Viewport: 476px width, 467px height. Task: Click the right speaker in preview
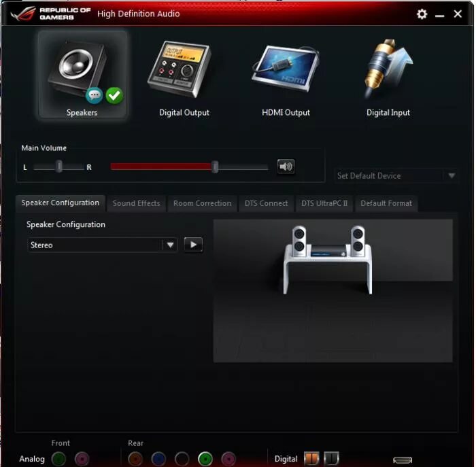coord(358,241)
